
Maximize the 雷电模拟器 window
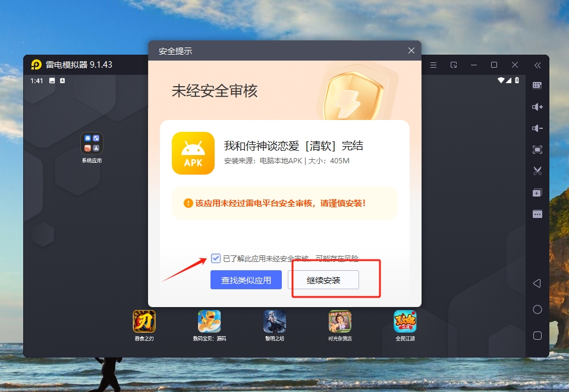(x=494, y=65)
